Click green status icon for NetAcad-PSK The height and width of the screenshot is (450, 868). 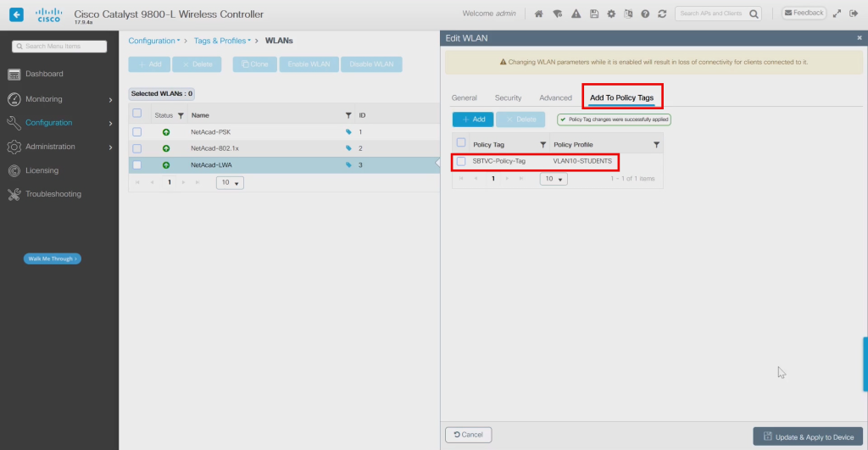[166, 132]
